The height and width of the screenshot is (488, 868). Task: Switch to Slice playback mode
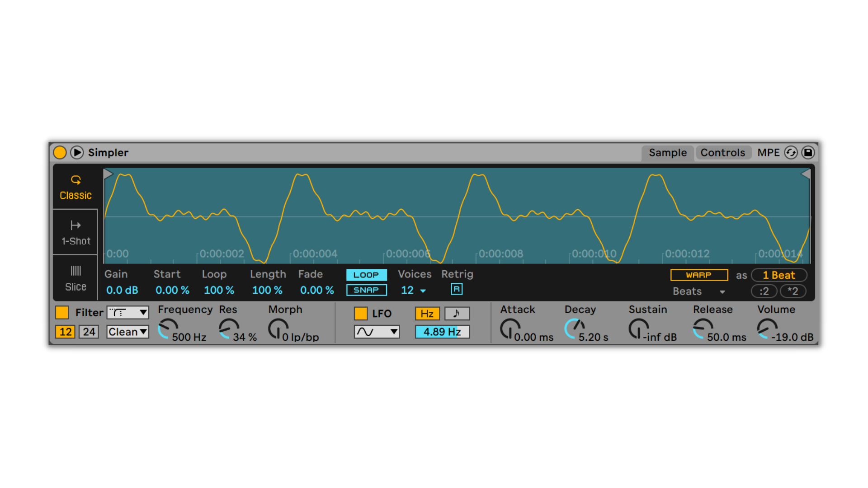75,278
